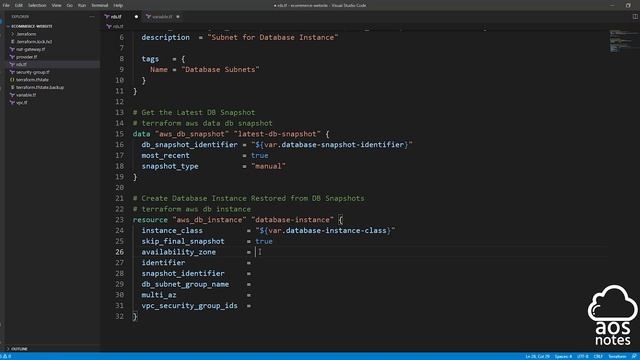Image resolution: width=640 pixels, height=360 pixels.
Task: Show errors and warnings in status bar
Action: point(7,356)
